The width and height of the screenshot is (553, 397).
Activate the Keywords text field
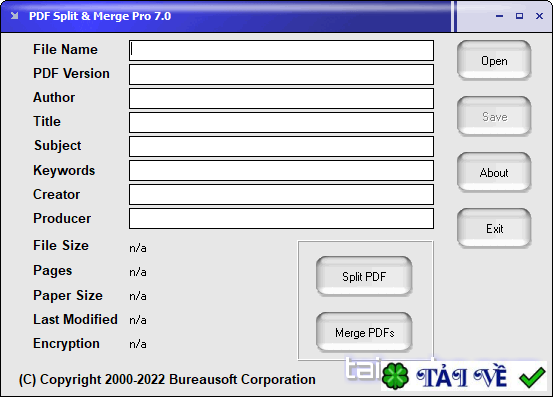(281, 170)
